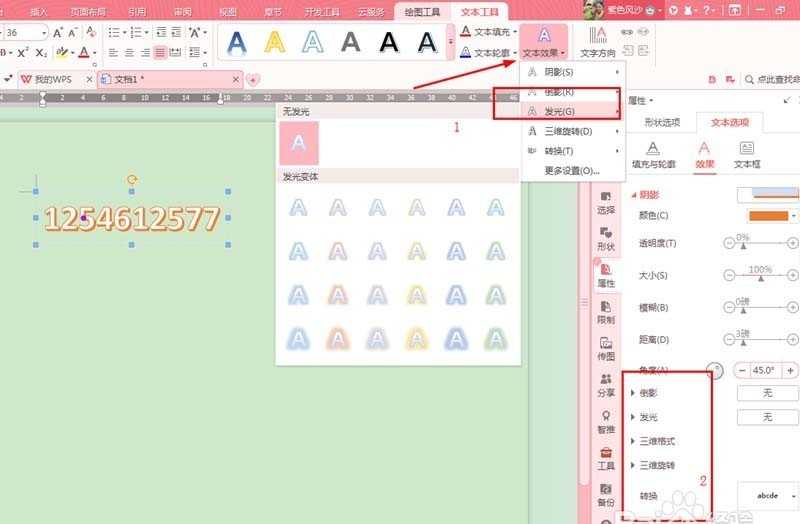Viewport: 800px width, 524px height.
Task: Open the 文本填充 text fill dropdown
Action: click(x=488, y=32)
